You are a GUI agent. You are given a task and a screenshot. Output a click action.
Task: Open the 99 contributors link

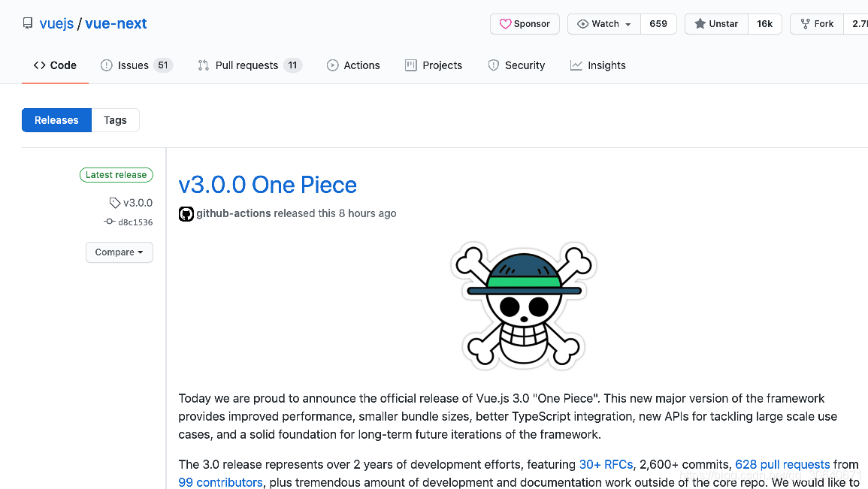coord(220,482)
